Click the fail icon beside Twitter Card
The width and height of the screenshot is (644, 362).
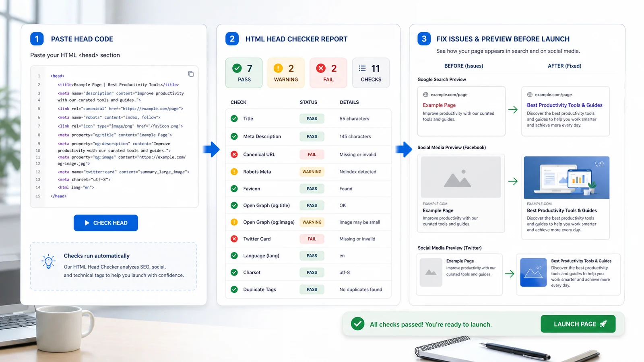point(234,239)
